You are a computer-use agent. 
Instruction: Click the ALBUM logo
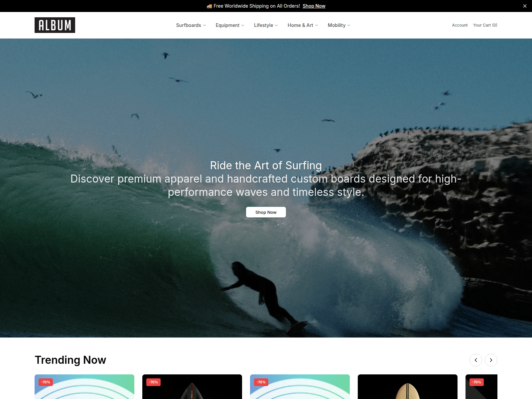tap(55, 25)
